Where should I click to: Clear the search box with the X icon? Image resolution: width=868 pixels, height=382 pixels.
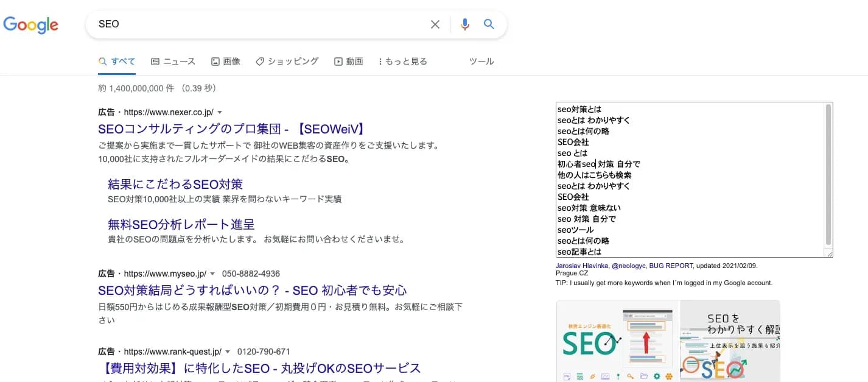435,24
